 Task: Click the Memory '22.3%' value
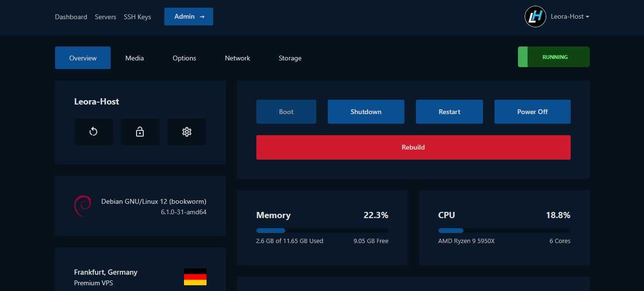376,215
